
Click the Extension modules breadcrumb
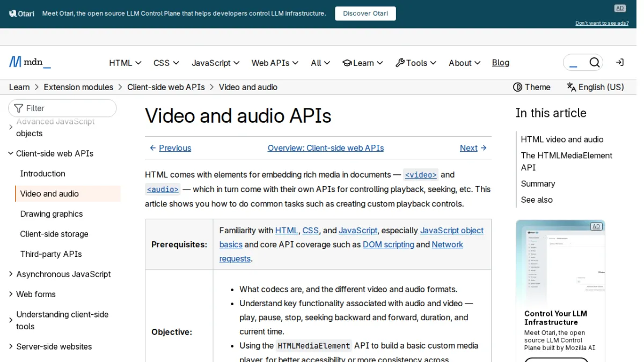click(x=78, y=87)
